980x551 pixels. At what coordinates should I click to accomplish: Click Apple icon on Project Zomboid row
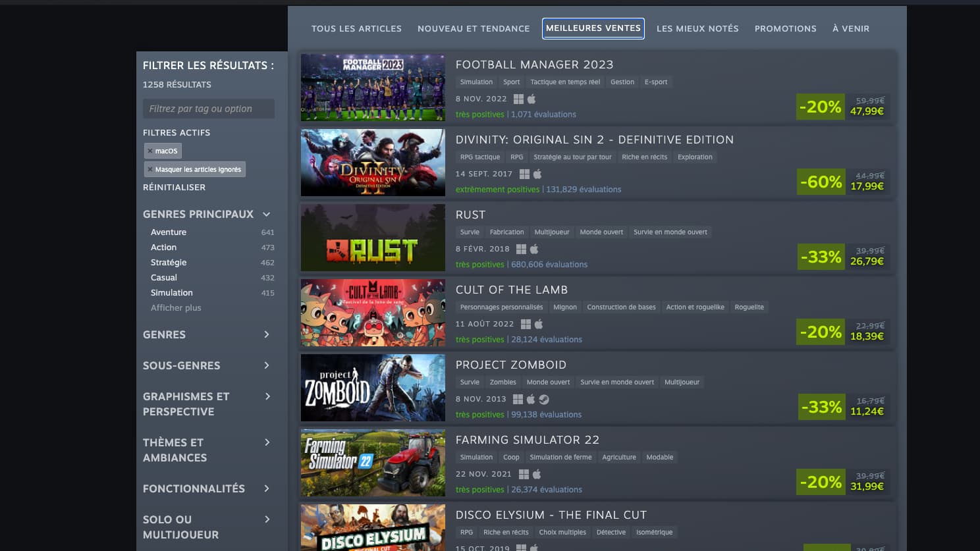pos(531,399)
